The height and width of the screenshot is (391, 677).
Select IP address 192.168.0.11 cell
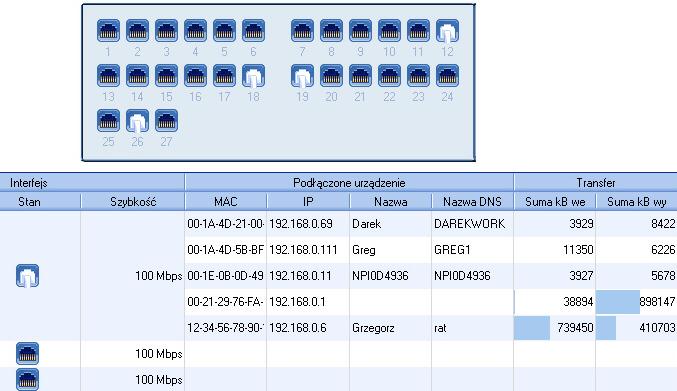(308, 276)
